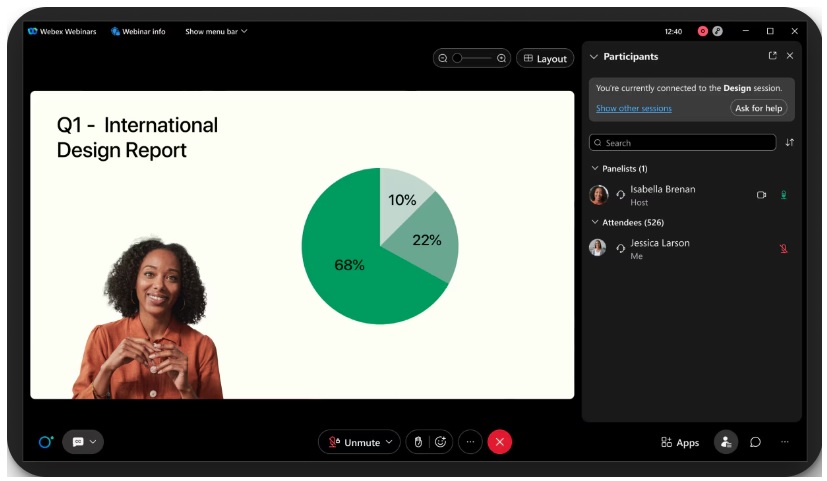Click the Show other sessions link
The height and width of the screenshot is (481, 827).
tap(634, 108)
